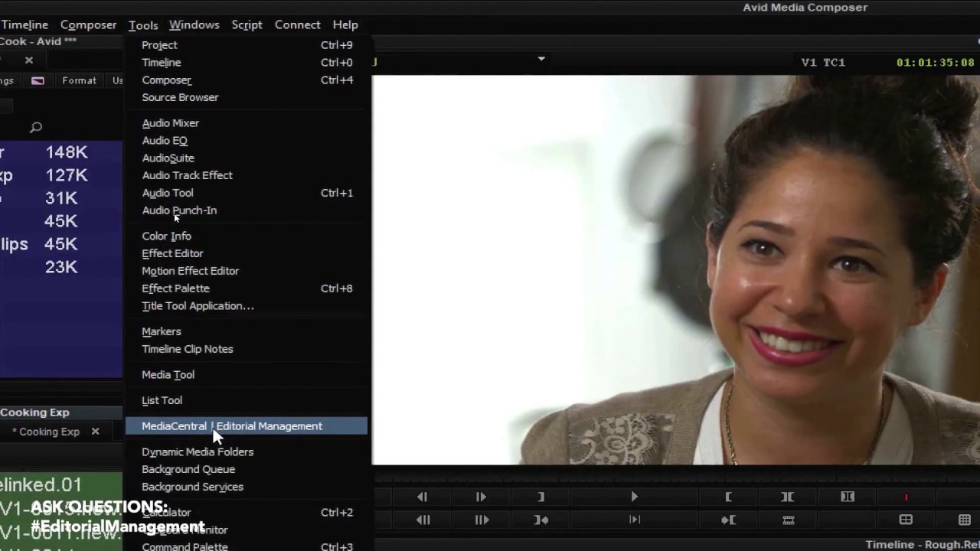The height and width of the screenshot is (551, 980).
Task: Click the Mark IN bracket button
Action: (728, 497)
